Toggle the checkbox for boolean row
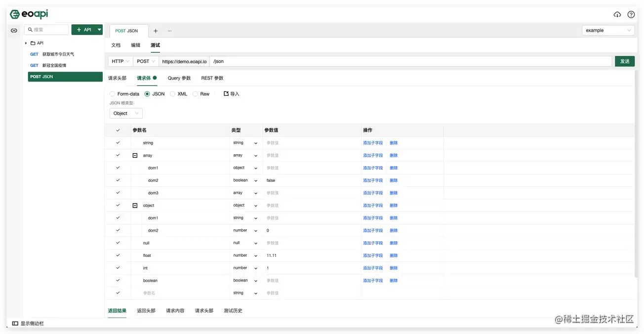This screenshot has width=644, height=334. click(x=118, y=281)
